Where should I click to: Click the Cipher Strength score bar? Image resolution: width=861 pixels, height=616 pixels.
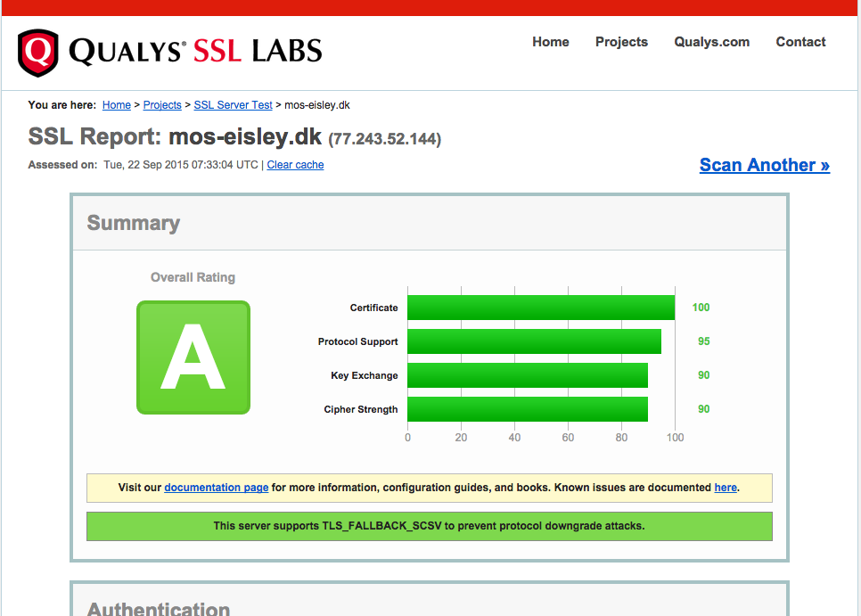tap(528, 409)
